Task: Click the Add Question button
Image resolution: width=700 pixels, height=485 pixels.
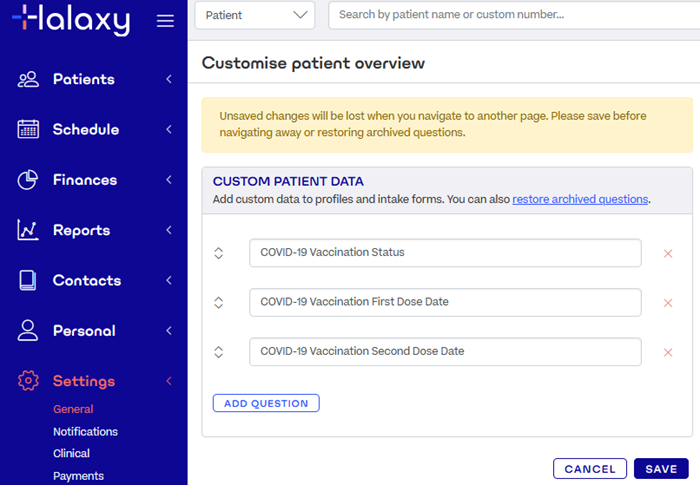Action: point(266,403)
